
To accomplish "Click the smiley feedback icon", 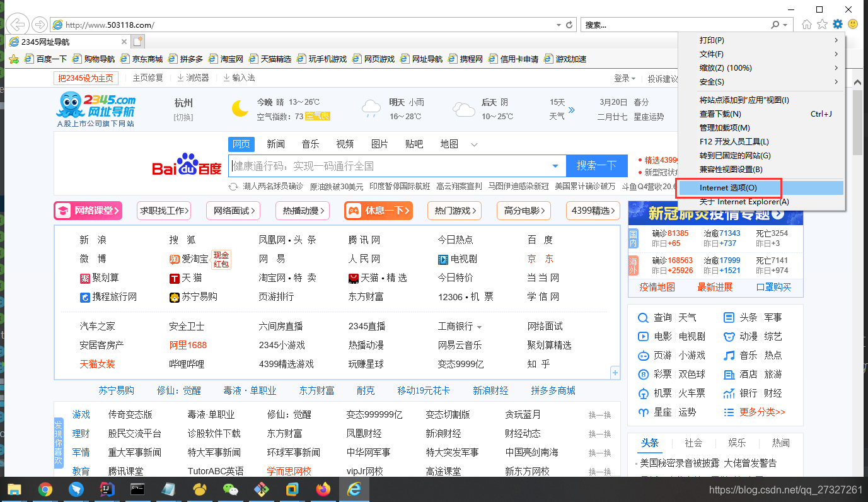I will pyautogui.click(x=853, y=24).
